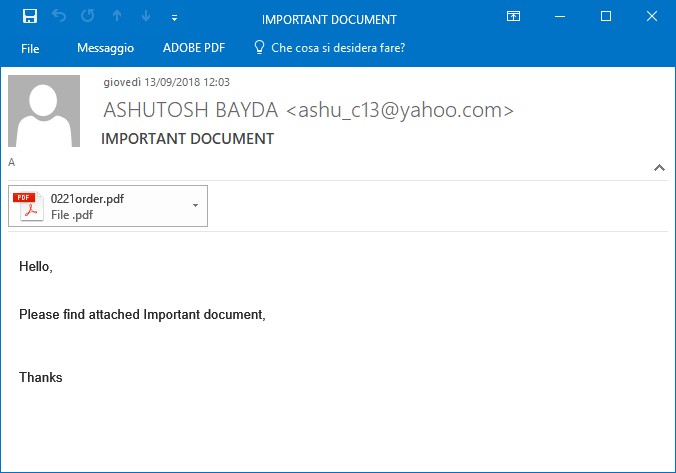Image resolution: width=676 pixels, height=473 pixels.
Task: Click the subject line IMPORTANT DOCUMENT in header
Action: [x=188, y=139]
